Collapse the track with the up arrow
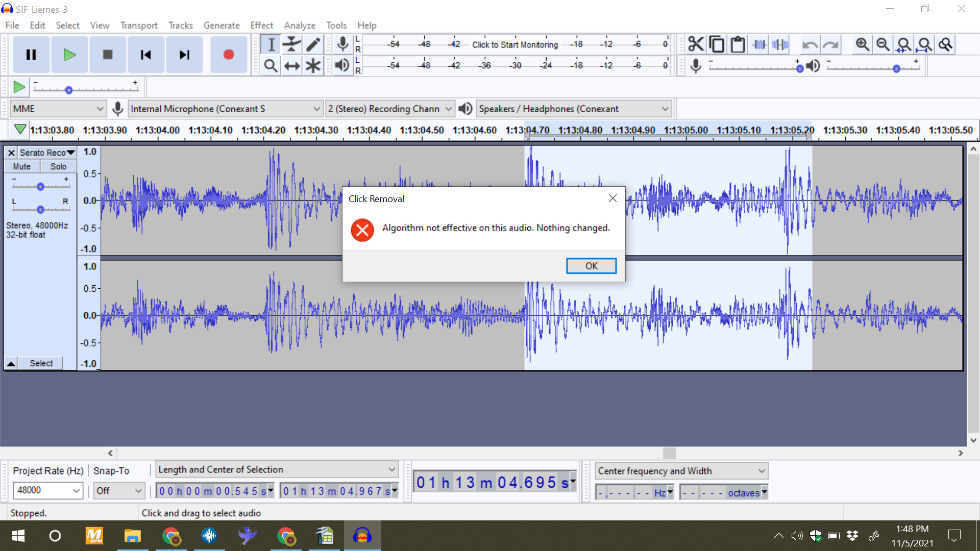Screen dimensions: 980x551 pyautogui.click(x=11, y=363)
